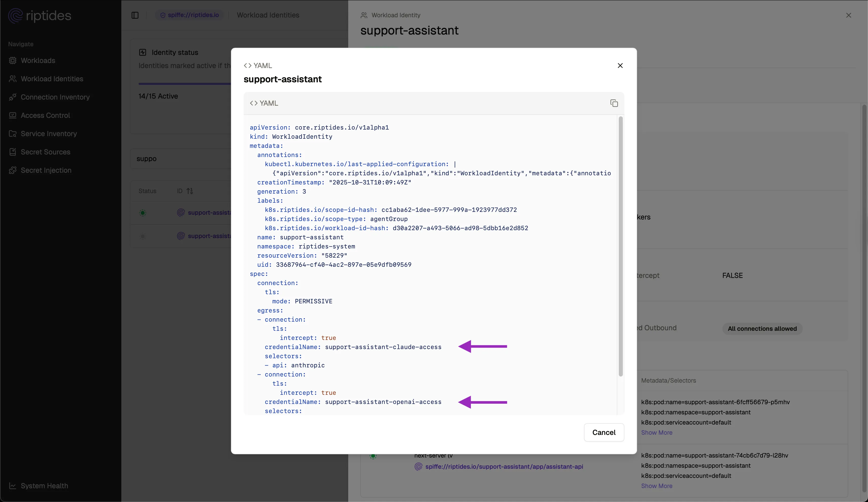Open the assistant-api spiffe link
Viewport: 868px width, 502px height.
(504, 466)
